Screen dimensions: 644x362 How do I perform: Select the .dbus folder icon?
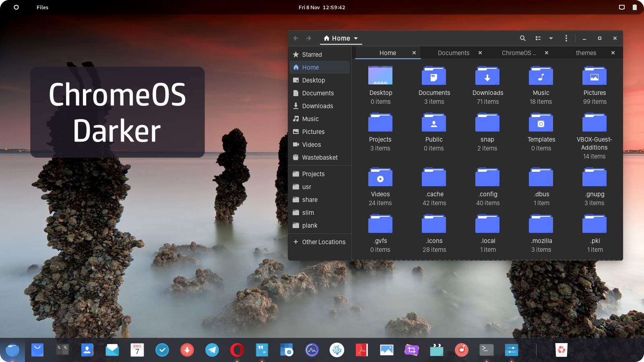(x=541, y=177)
